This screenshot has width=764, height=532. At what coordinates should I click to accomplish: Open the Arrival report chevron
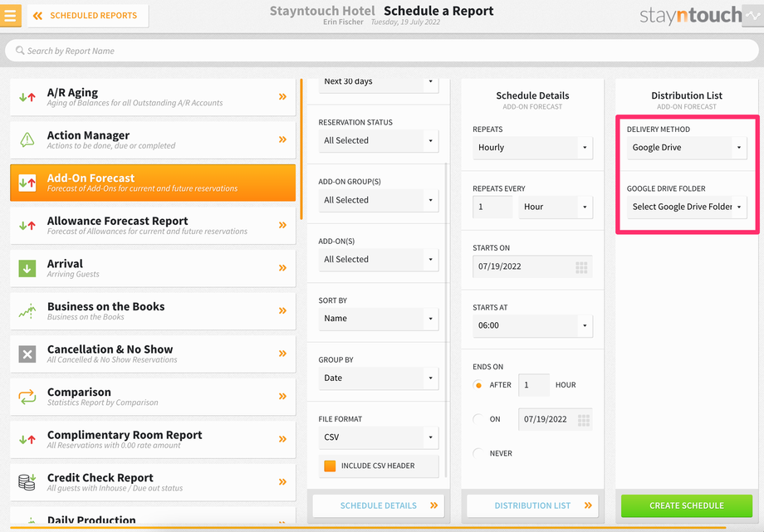coord(282,268)
